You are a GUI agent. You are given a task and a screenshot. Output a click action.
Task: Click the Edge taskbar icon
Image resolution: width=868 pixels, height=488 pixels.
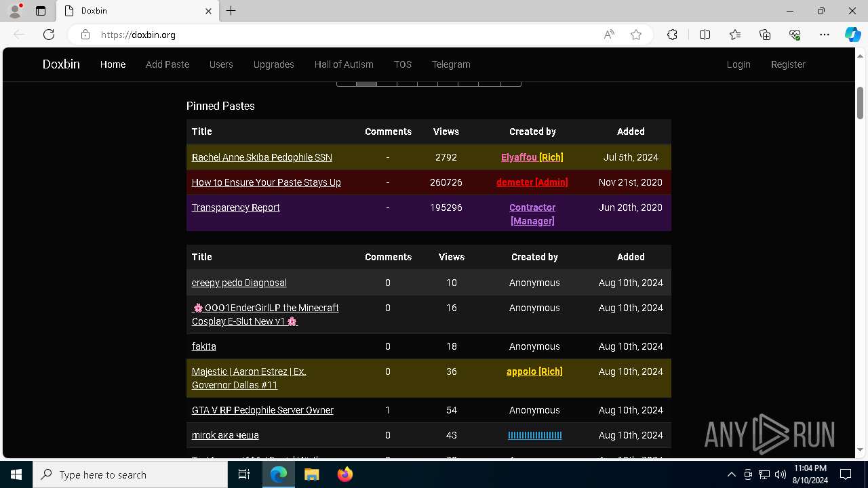click(x=279, y=474)
